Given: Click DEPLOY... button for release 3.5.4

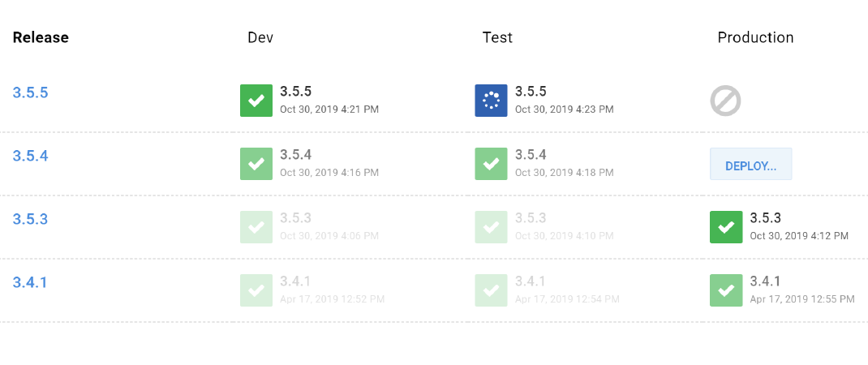Looking at the screenshot, I should (750, 164).
